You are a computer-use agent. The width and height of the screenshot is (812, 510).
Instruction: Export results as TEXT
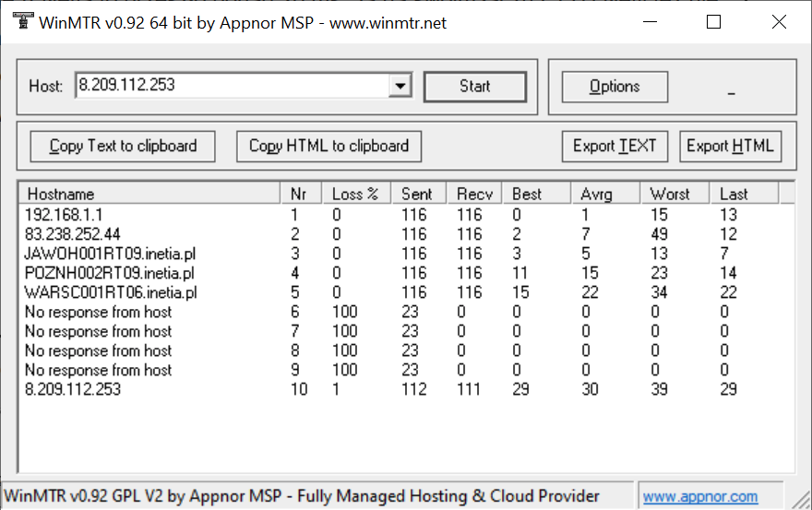pyautogui.click(x=614, y=146)
